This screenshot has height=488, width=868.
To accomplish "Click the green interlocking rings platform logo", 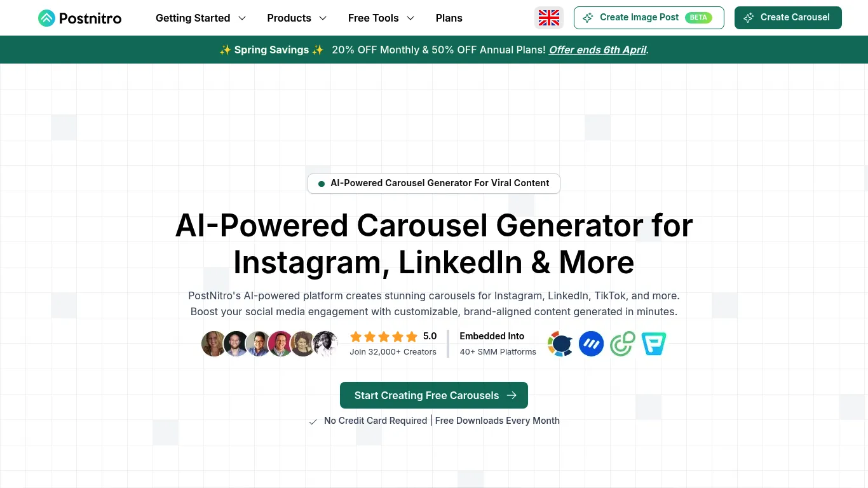I will pyautogui.click(x=622, y=344).
